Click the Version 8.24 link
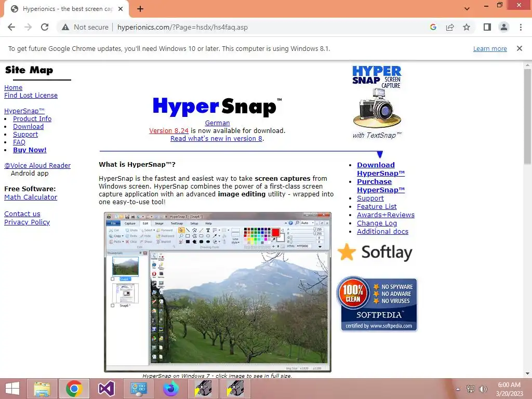This screenshot has width=532, height=399. [x=169, y=130]
